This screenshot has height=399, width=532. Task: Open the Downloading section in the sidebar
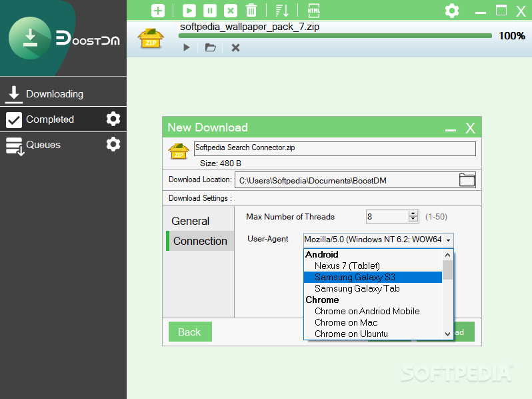pyautogui.click(x=63, y=93)
